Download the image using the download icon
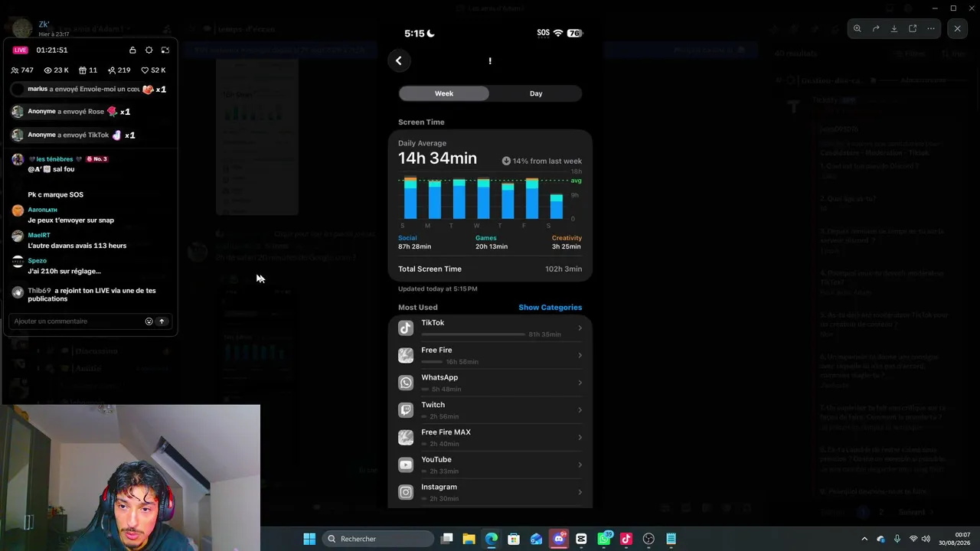Image resolution: width=980 pixels, height=551 pixels. [894, 29]
